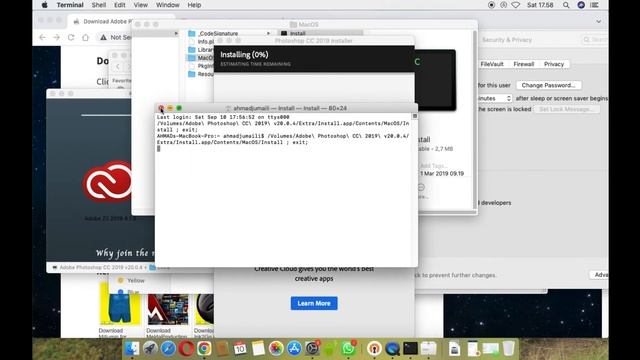Click the Terminal window title bar
The width and height of the screenshot is (640, 360).
pos(286,108)
